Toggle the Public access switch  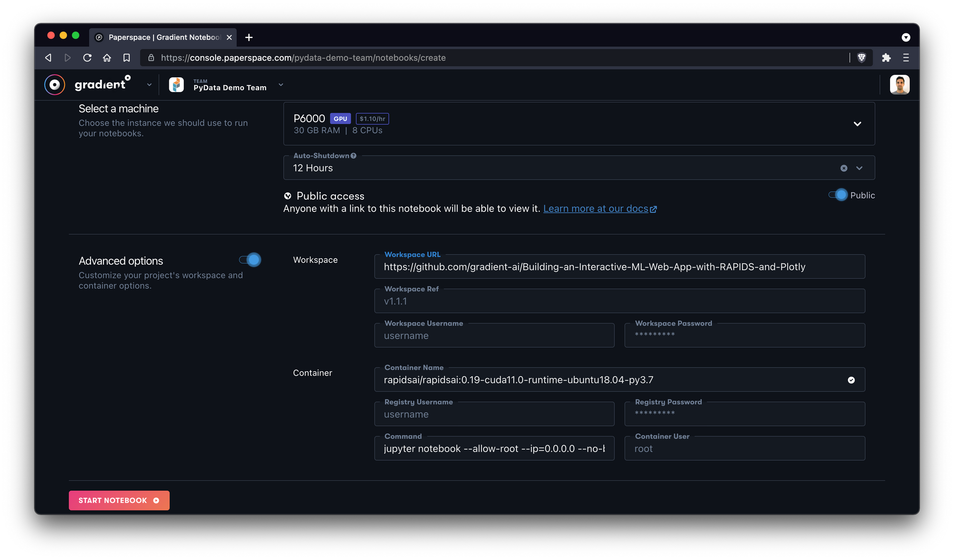838,195
